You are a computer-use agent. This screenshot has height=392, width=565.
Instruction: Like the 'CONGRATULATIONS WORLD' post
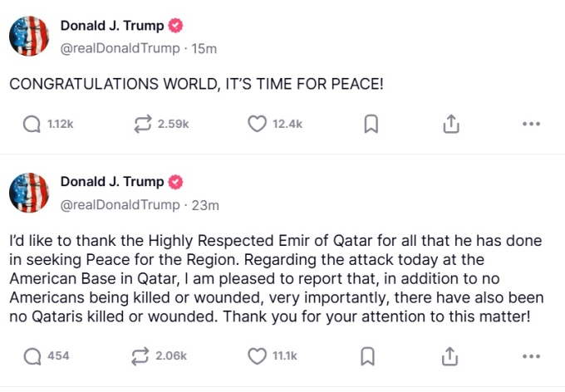tap(257, 124)
